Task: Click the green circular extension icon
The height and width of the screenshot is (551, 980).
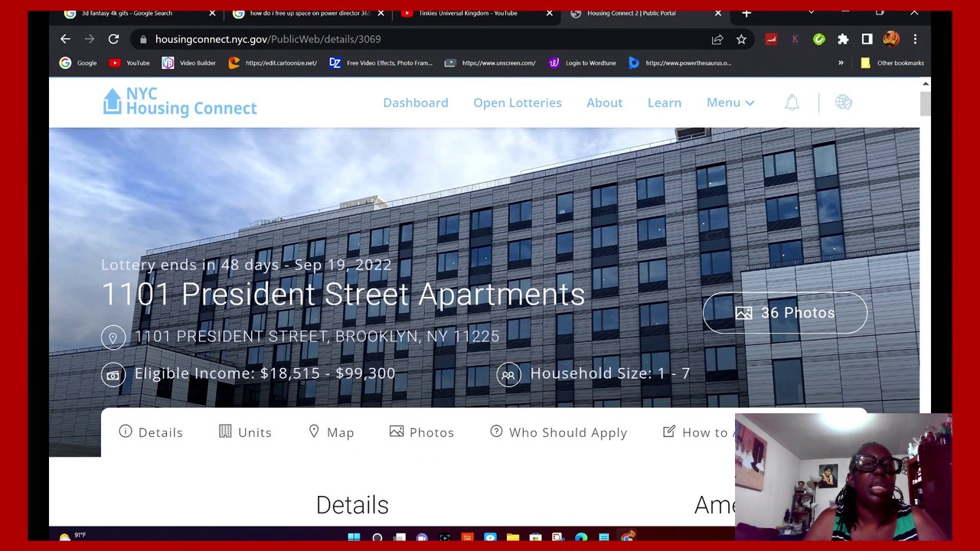Action: coord(819,39)
